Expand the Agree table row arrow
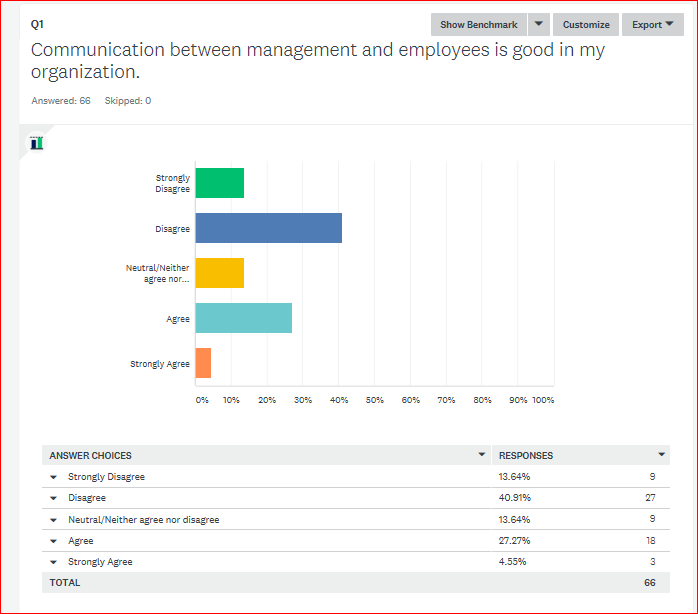Viewport: 698px width, 614px height. (54, 541)
